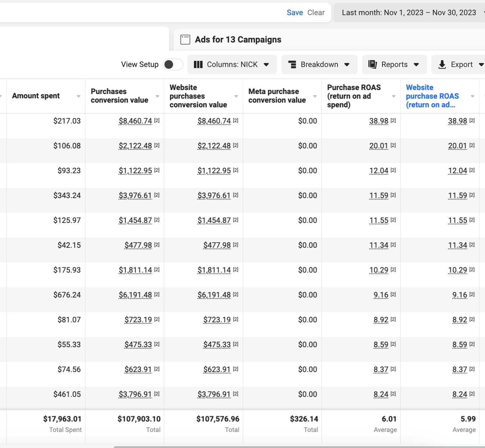
Task: Click footnote marker beside 8.24 Website purchase ROAS
Action: [x=472, y=394]
